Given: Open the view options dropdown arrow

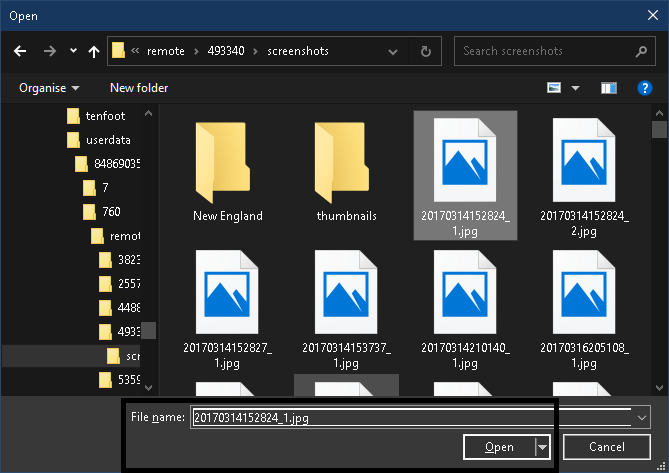Looking at the screenshot, I should click(x=575, y=88).
